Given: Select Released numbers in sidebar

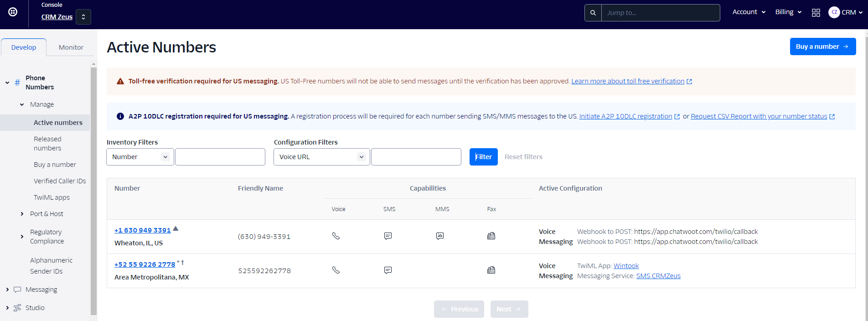Looking at the screenshot, I should point(47,144).
